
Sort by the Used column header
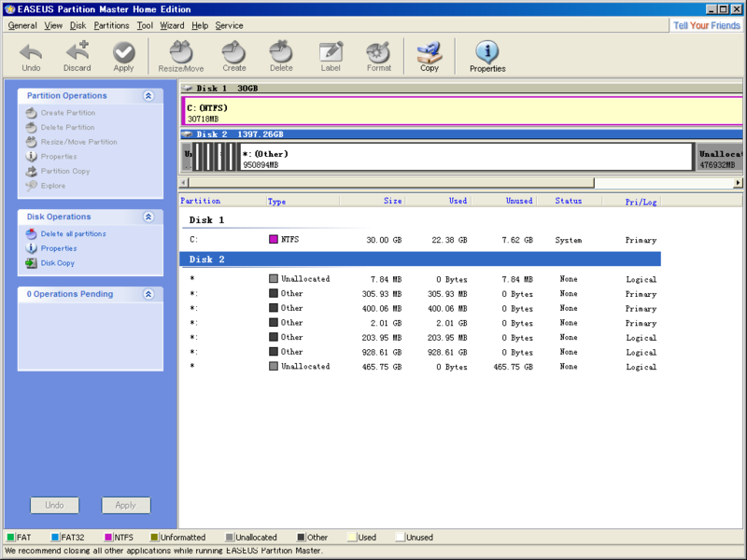tap(438, 201)
